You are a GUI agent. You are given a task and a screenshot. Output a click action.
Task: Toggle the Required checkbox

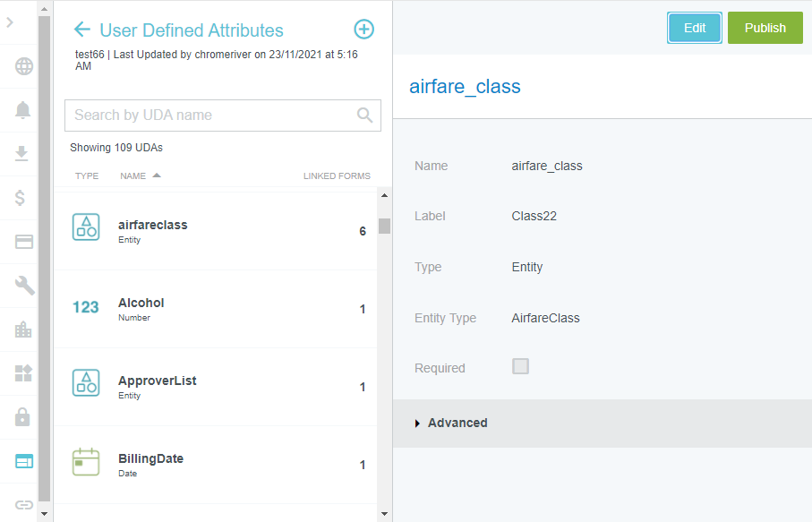coord(520,366)
